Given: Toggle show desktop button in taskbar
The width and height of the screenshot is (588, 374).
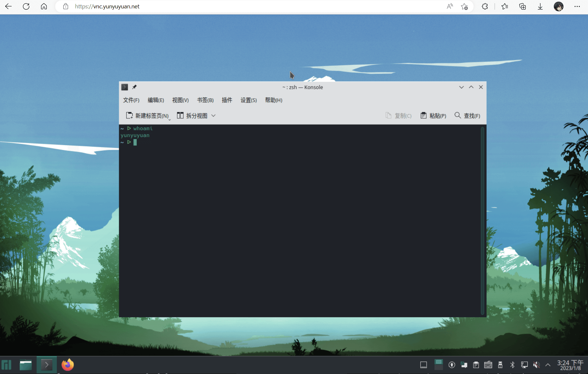Looking at the screenshot, I should tap(423, 365).
